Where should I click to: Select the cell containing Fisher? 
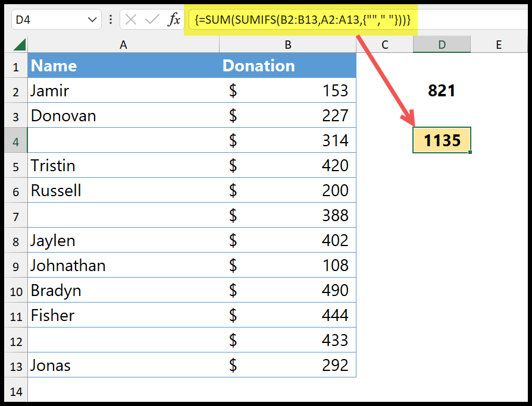pyautogui.click(x=124, y=315)
